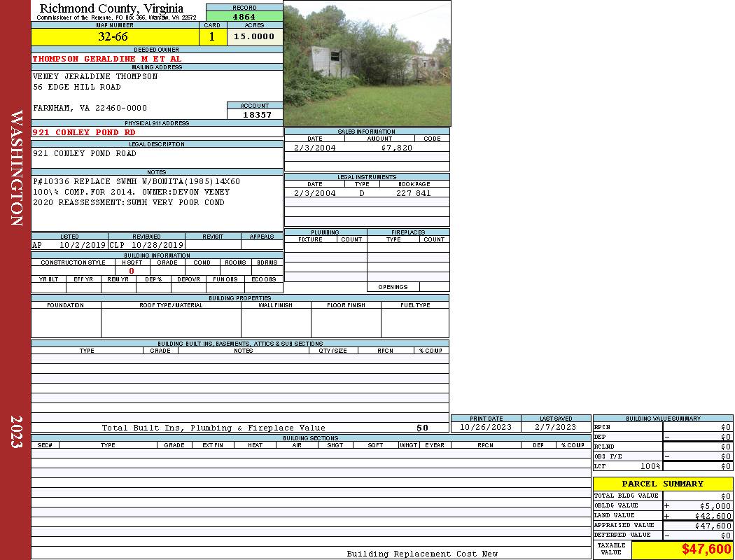Select deeded owner THOMPSON GERALDINE M ET AL
735x560 pixels.
coord(107,59)
